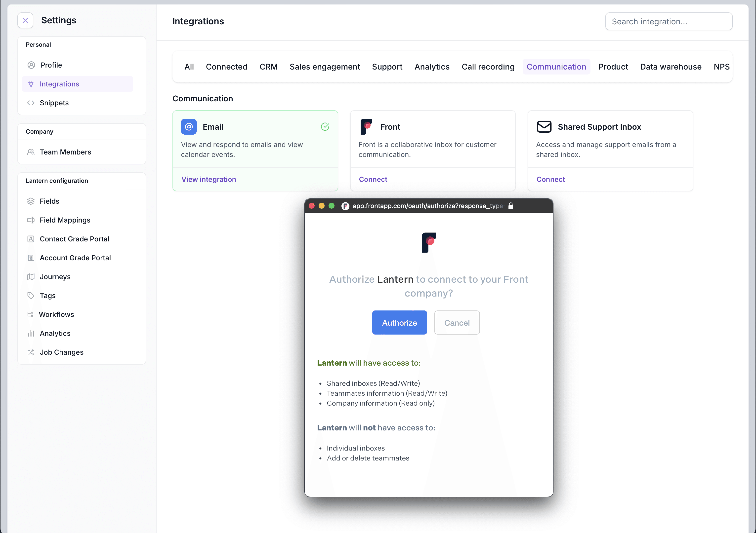This screenshot has width=756, height=533.
Task: Click the Search integration input field
Action: (669, 21)
